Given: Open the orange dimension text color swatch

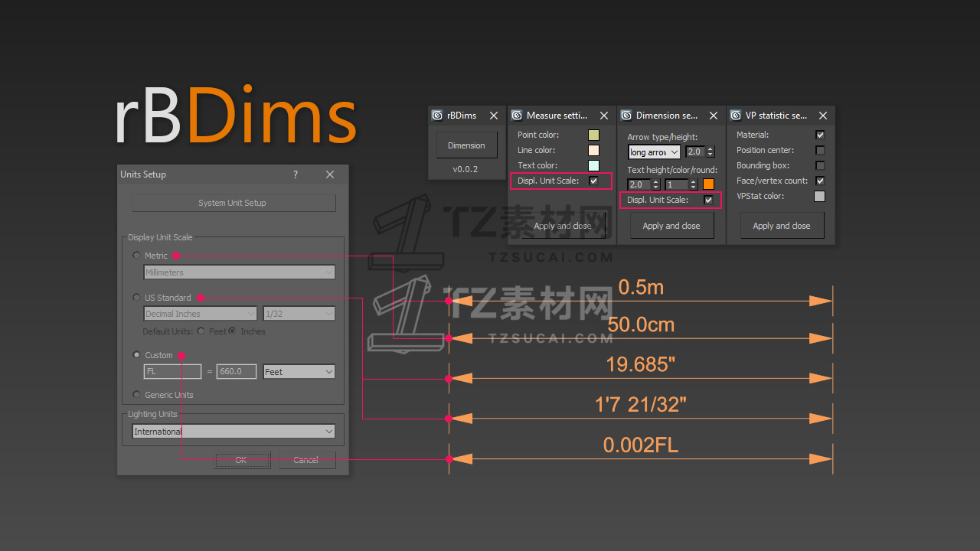Looking at the screenshot, I should (708, 184).
